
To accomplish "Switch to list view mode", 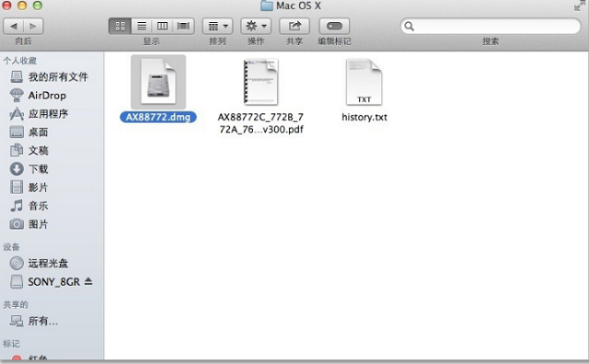I will 142,26.
